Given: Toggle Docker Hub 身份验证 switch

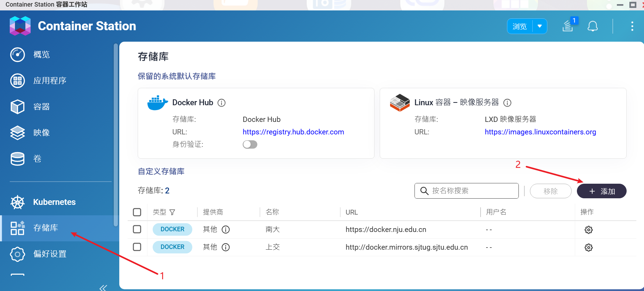Looking at the screenshot, I should 250,144.
